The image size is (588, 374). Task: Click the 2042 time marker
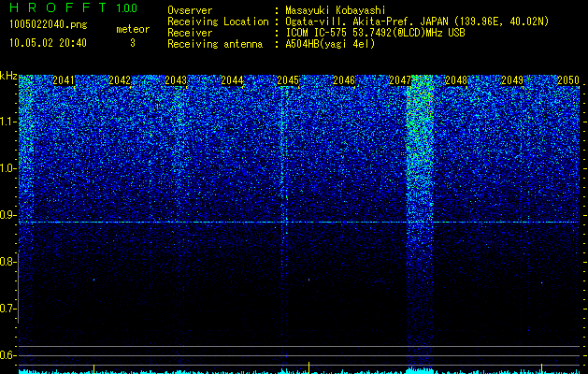click(x=120, y=80)
